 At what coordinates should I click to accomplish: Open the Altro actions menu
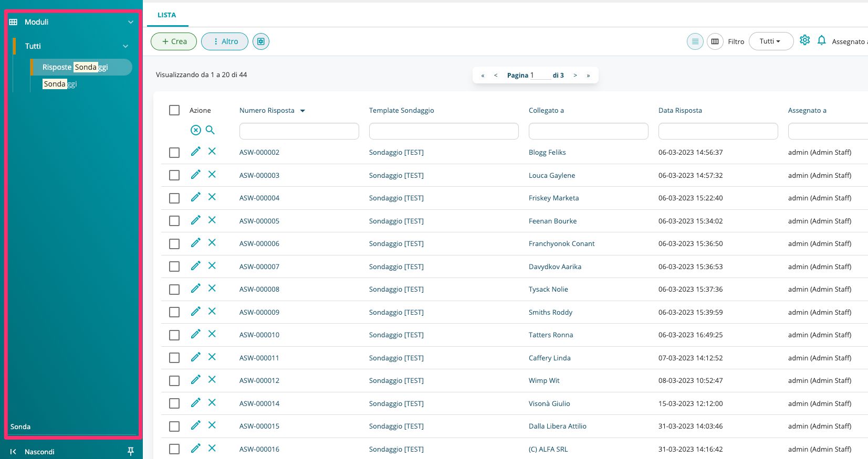coord(225,41)
